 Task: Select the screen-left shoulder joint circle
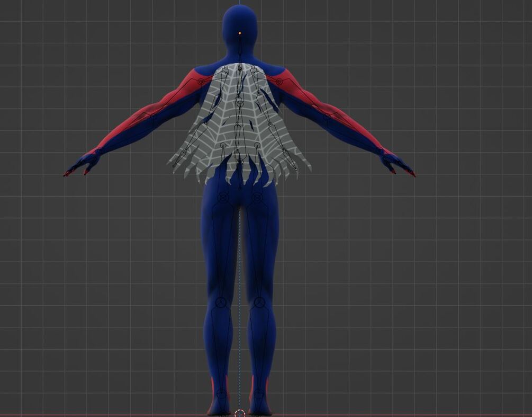click(201, 82)
